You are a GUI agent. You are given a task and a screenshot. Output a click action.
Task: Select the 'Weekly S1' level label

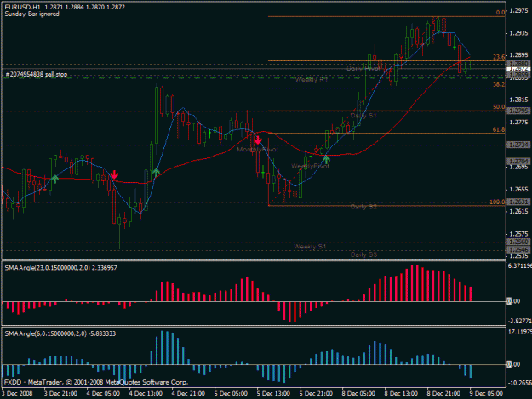pos(310,247)
